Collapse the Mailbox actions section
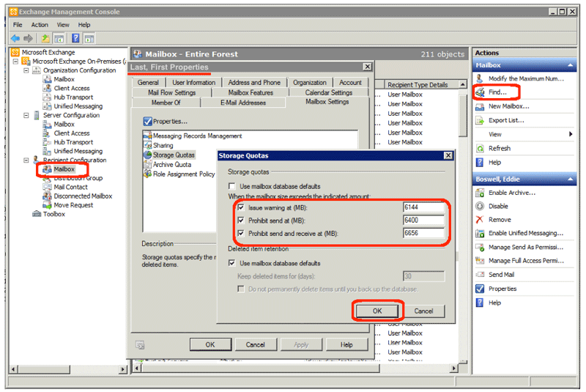Image resolution: width=586 pixels, height=392 pixels. coord(571,65)
